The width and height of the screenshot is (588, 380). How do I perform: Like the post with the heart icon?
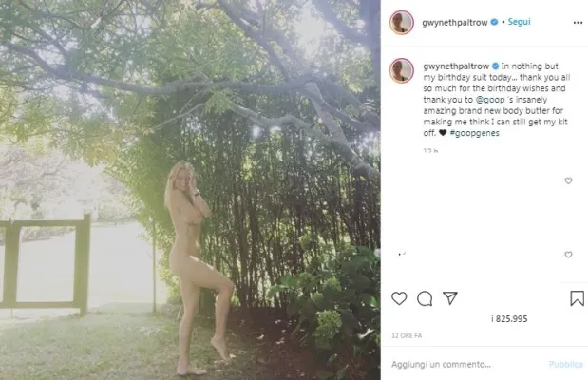[x=399, y=298]
